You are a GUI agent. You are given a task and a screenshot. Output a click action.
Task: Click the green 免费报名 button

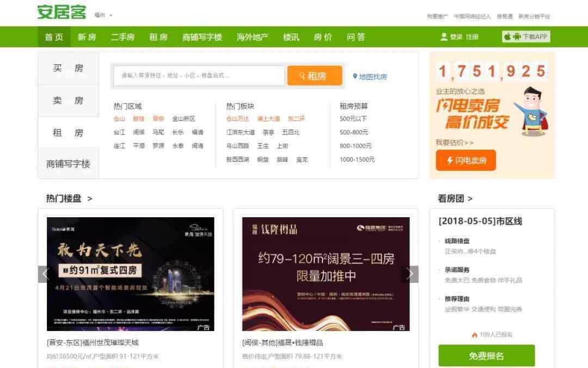(486, 356)
